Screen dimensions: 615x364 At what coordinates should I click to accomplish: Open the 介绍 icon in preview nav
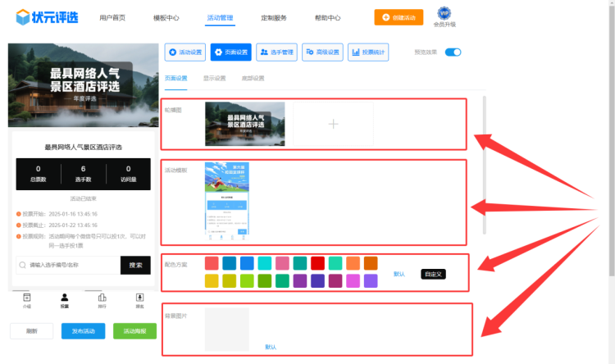point(27,300)
